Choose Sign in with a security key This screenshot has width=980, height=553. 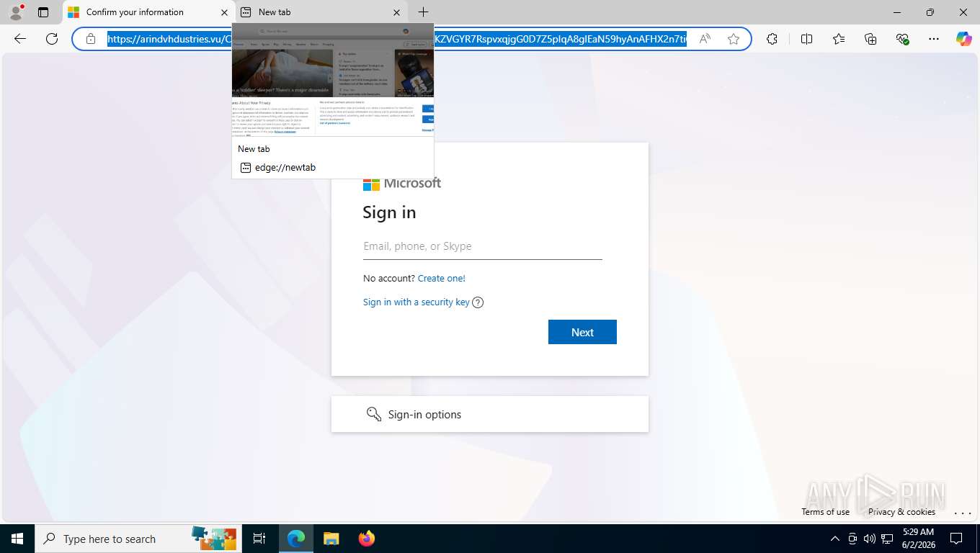[x=416, y=302]
